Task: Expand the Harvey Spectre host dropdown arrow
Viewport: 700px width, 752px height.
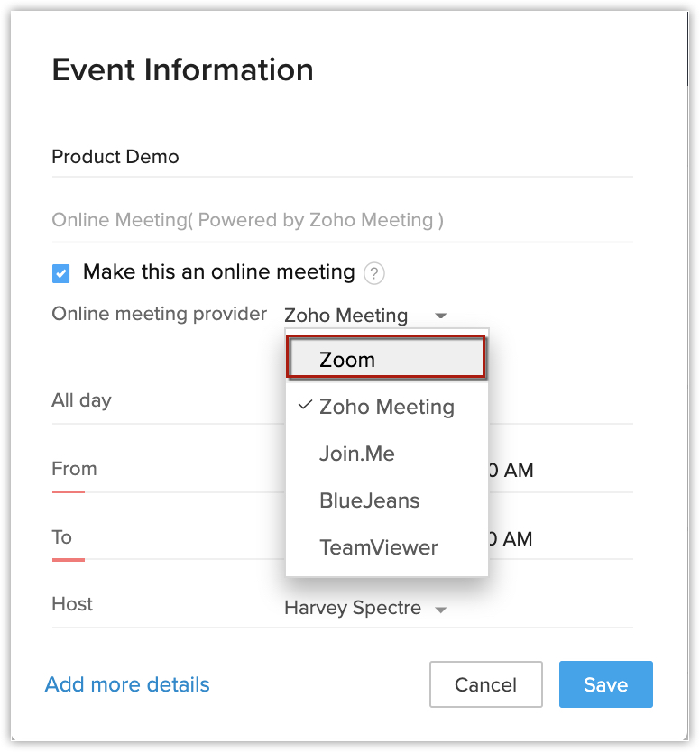Action: pos(440,610)
